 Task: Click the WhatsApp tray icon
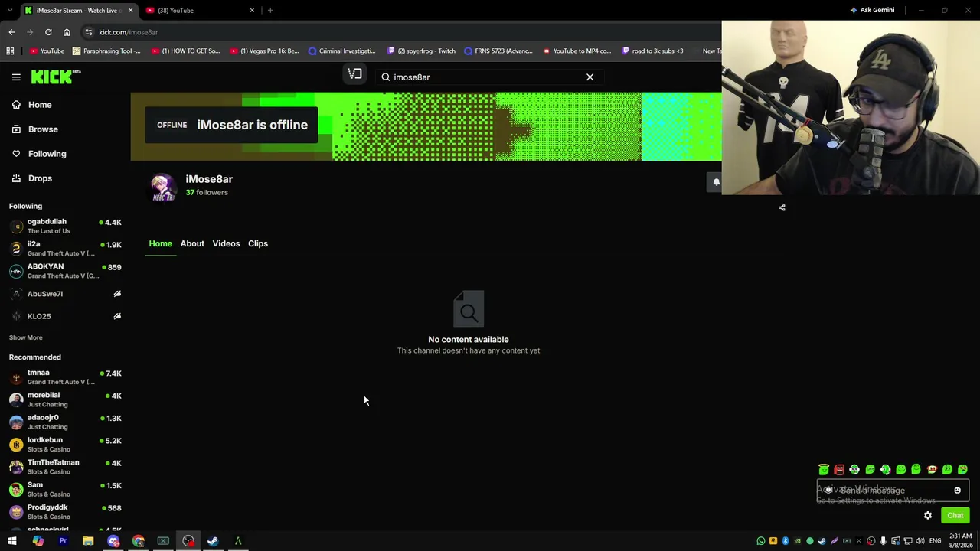(x=760, y=542)
